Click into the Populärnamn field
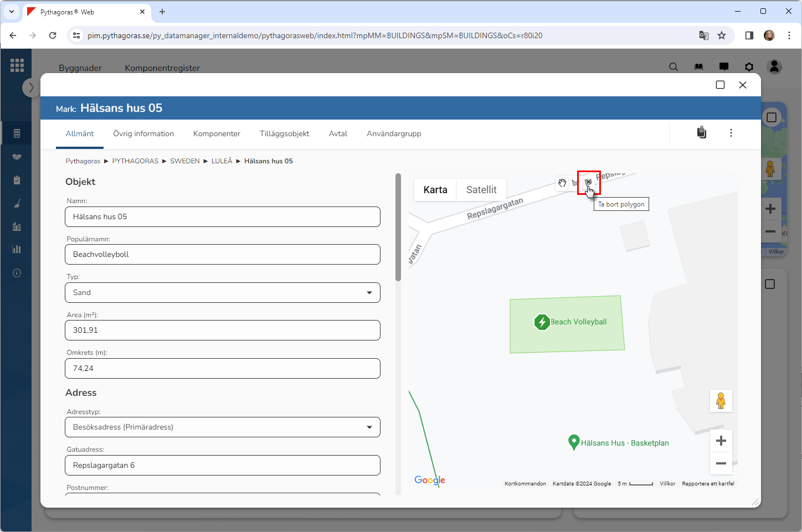The image size is (802, 532). (x=223, y=255)
